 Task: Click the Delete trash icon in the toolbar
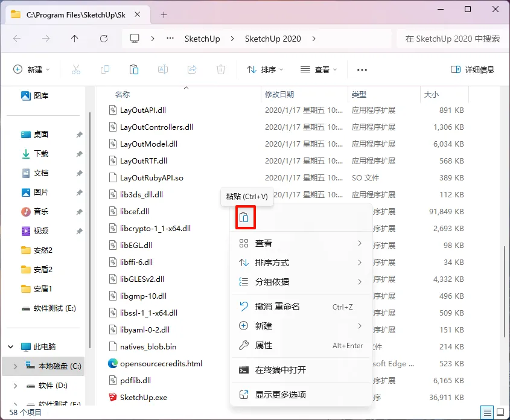pyautogui.click(x=221, y=69)
